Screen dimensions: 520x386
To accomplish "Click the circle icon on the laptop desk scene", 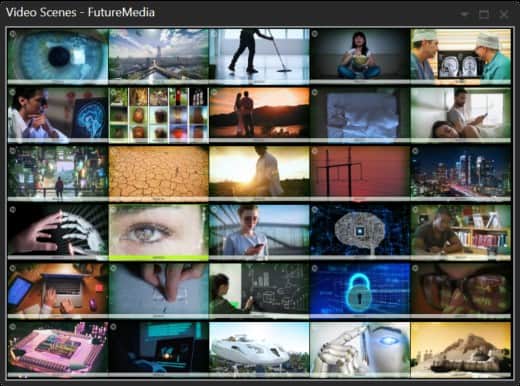I will (13, 268).
